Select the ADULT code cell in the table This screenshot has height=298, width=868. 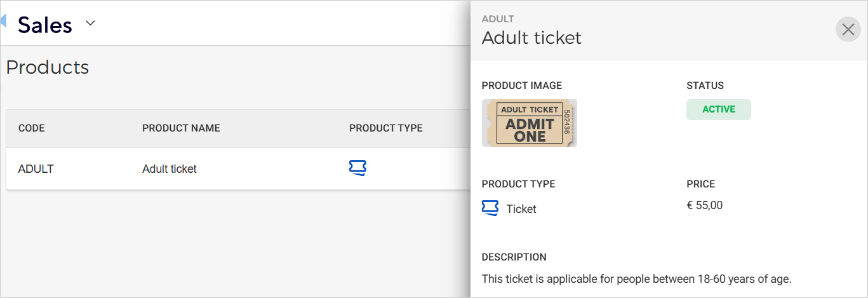pyautogui.click(x=36, y=169)
